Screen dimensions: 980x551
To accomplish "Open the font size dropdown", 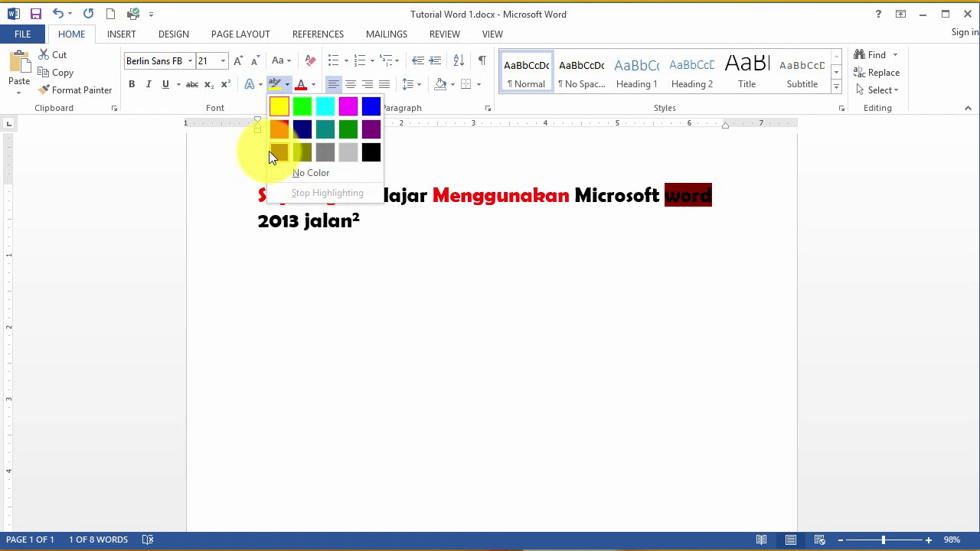I will (x=223, y=61).
